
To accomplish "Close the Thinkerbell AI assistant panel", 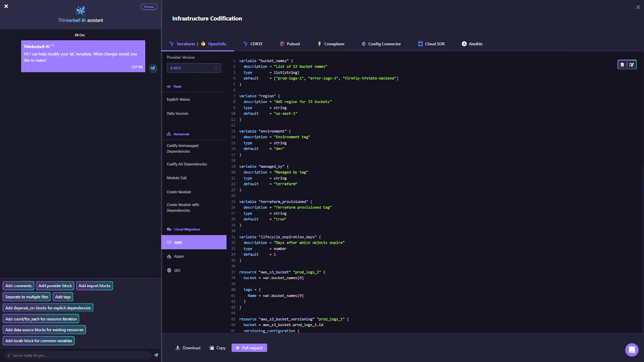I will (6, 6).
